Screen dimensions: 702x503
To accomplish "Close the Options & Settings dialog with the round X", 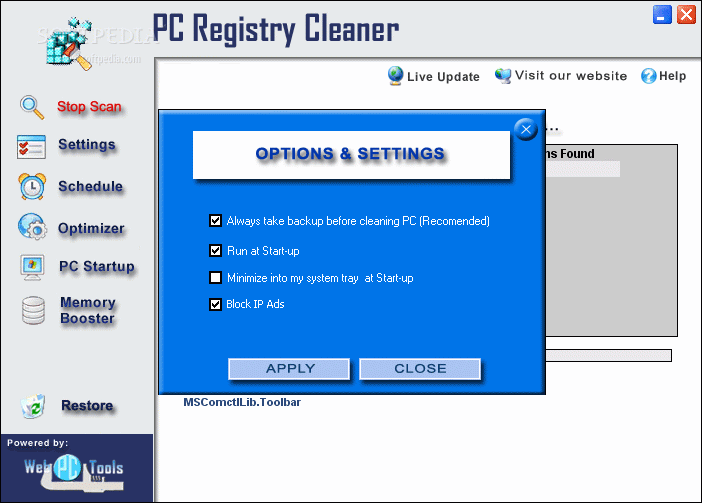I will [526, 129].
